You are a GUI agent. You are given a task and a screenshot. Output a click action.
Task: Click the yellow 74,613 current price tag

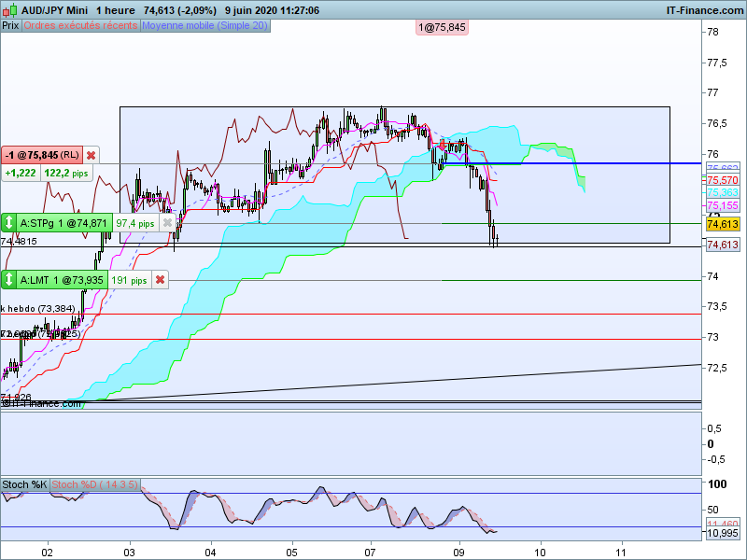pyautogui.click(x=723, y=224)
